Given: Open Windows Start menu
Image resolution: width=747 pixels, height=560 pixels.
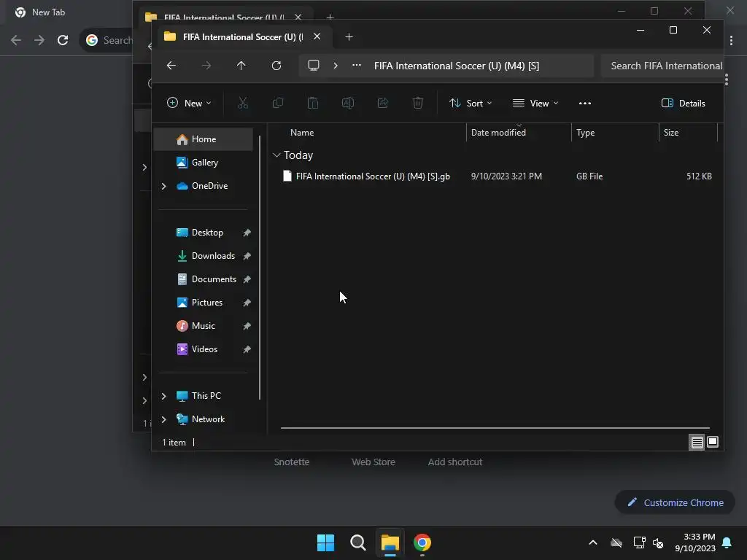Looking at the screenshot, I should [x=326, y=542].
